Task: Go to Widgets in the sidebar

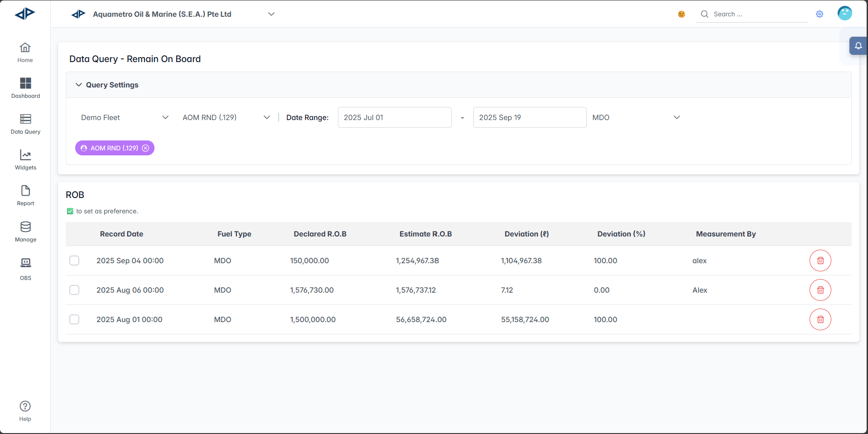Action: point(25,155)
